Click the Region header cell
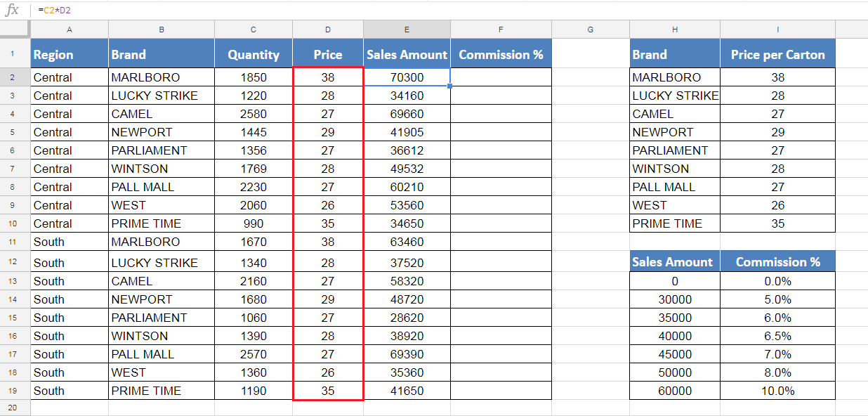This screenshot has width=868, height=416. click(x=70, y=54)
